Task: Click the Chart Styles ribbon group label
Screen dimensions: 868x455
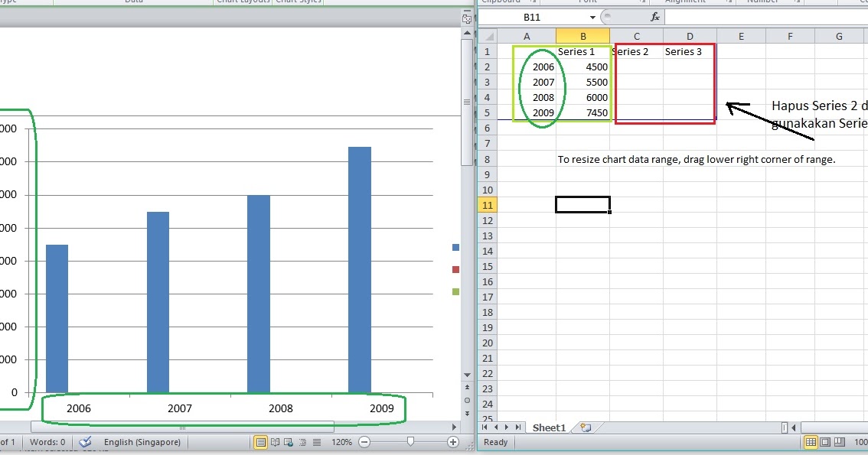Action: [298, 2]
